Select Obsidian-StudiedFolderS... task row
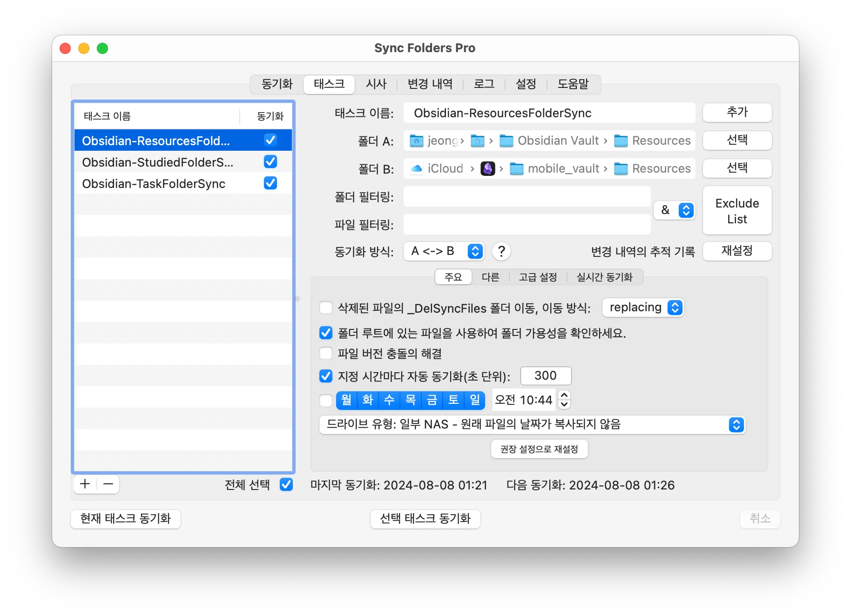This screenshot has width=851, height=616. (x=183, y=162)
